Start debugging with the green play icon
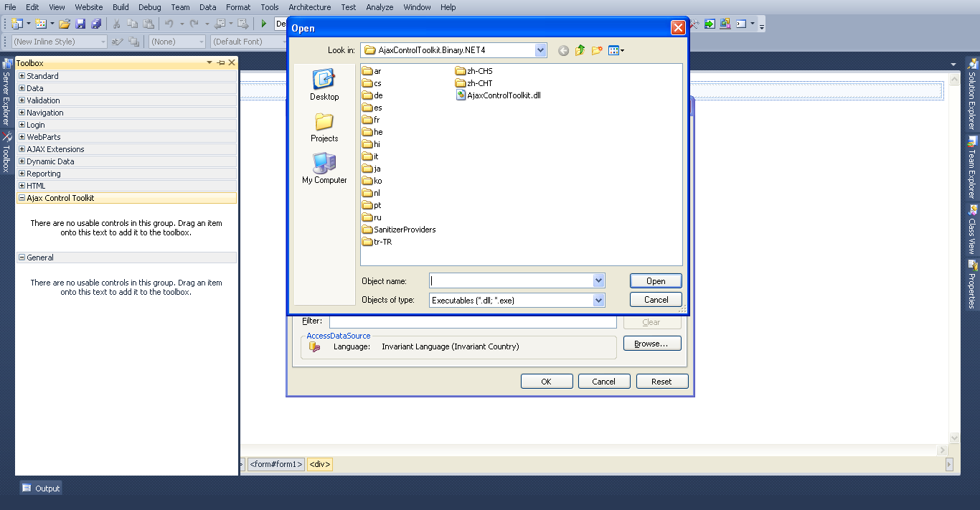Screen dimensions: 980x510 click(x=263, y=24)
